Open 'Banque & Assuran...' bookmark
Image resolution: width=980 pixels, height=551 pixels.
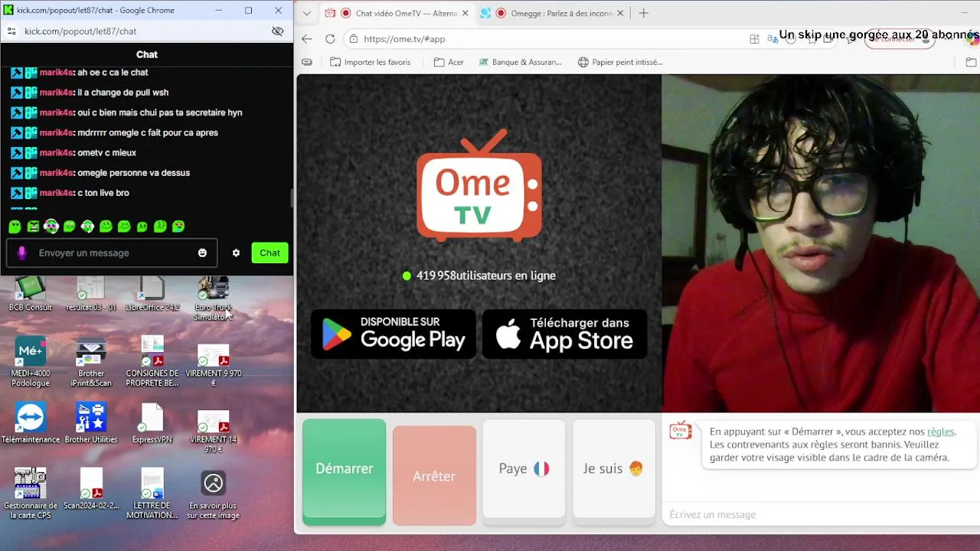[520, 62]
